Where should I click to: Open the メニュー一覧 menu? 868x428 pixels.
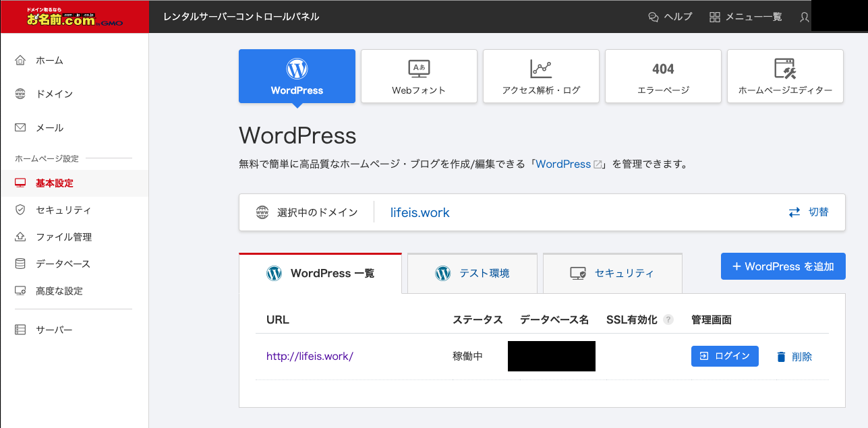[x=746, y=17]
